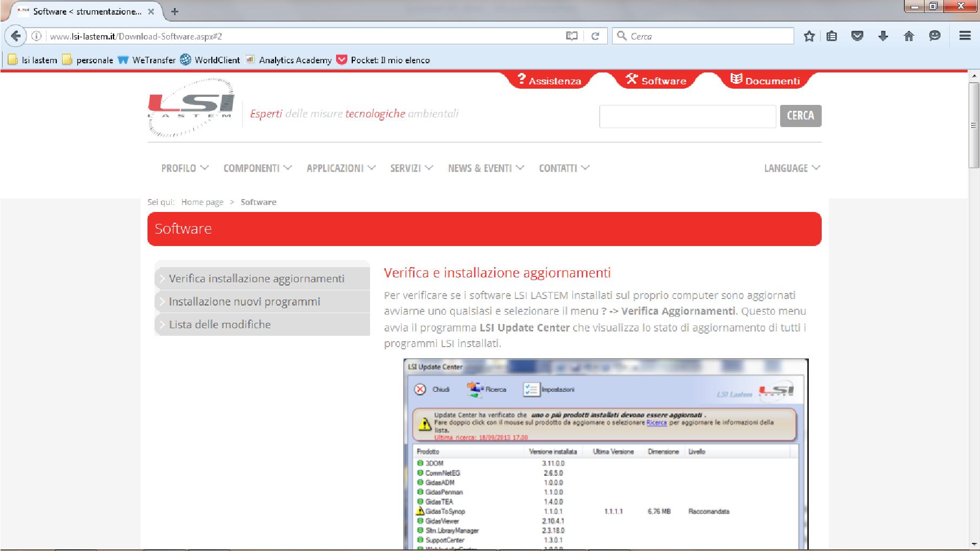Image resolution: width=980 pixels, height=551 pixels.
Task: Click the browser back arrow button
Action: (16, 36)
